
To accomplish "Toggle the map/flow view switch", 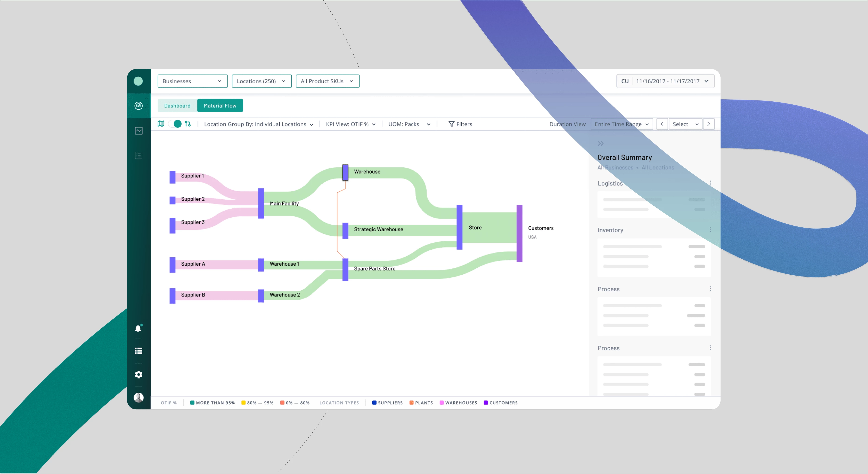I will (x=175, y=124).
